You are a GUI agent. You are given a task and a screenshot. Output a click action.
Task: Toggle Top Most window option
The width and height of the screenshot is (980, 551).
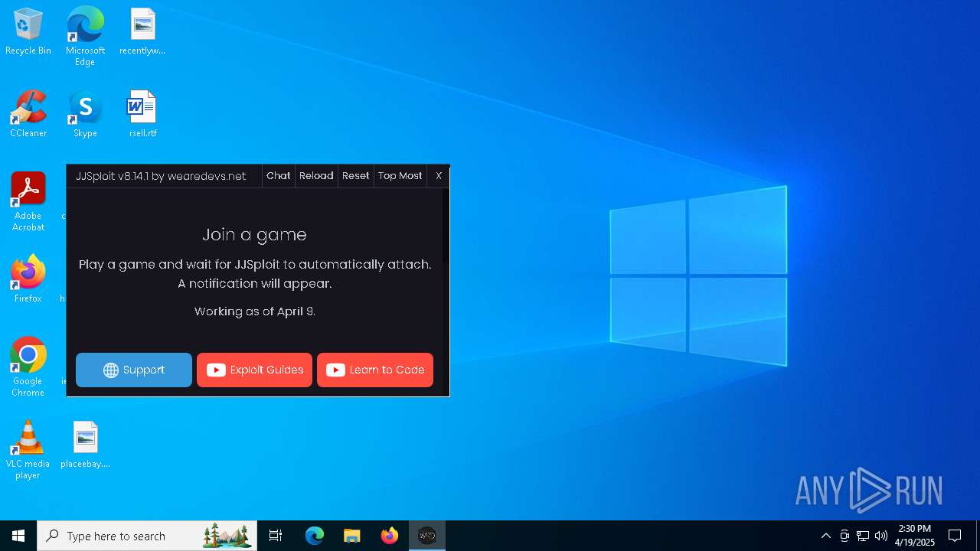[400, 176]
